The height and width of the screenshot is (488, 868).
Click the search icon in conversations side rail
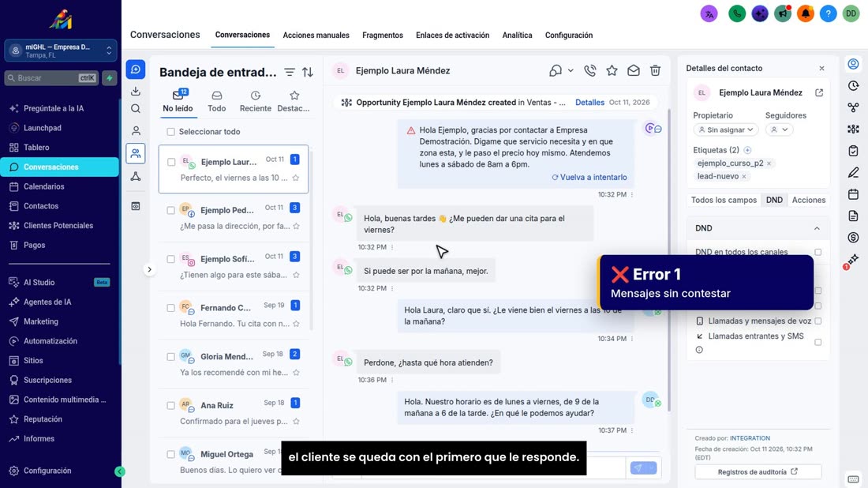tap(136, 108)
